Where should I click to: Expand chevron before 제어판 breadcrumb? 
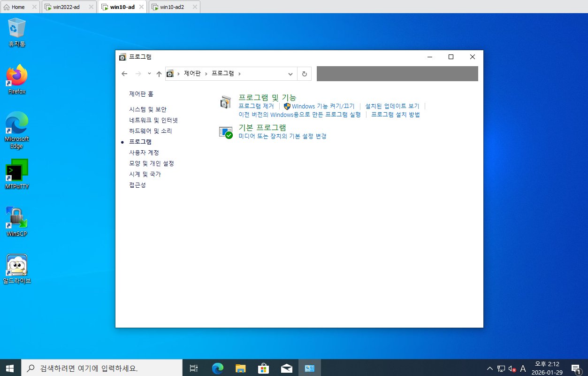(x=179, y=74)
